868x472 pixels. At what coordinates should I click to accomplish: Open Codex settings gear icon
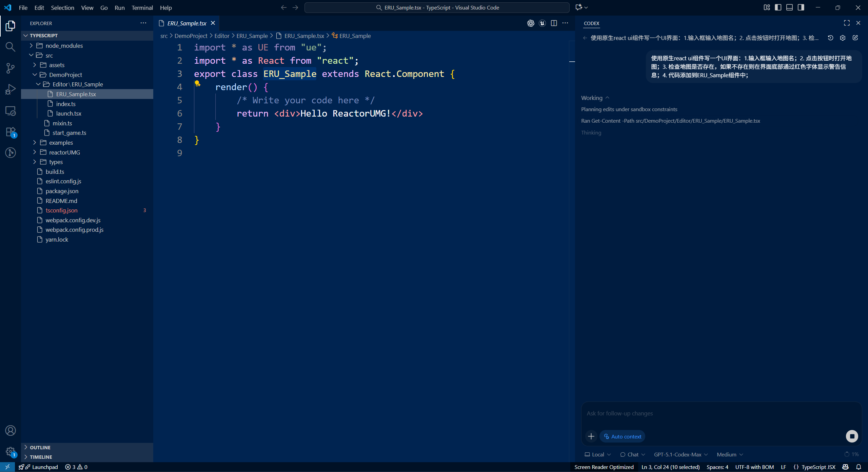843,38
